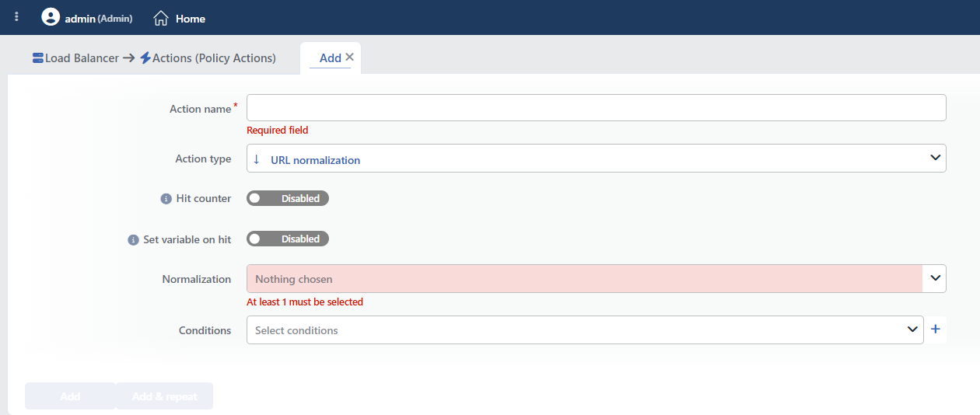The image size is (980, 415).
Task: Focus the Action name input field
Action: (596, 107)
